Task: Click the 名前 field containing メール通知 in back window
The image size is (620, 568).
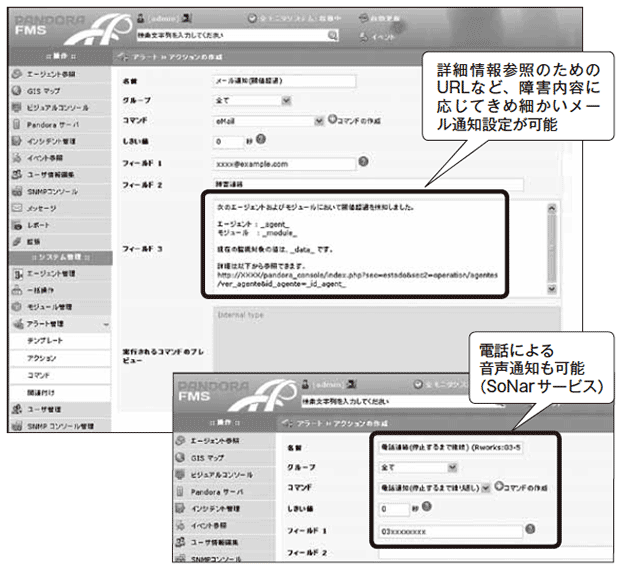Action: tap(284, 81)
